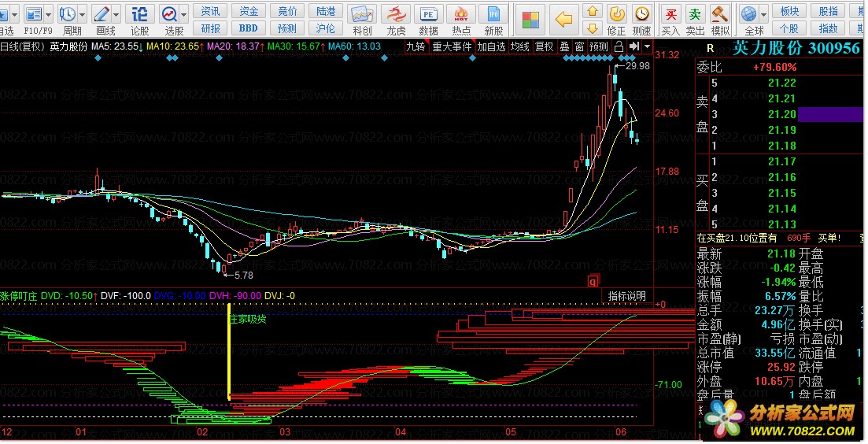Click the 股指 stock index button

click(829, 11)
